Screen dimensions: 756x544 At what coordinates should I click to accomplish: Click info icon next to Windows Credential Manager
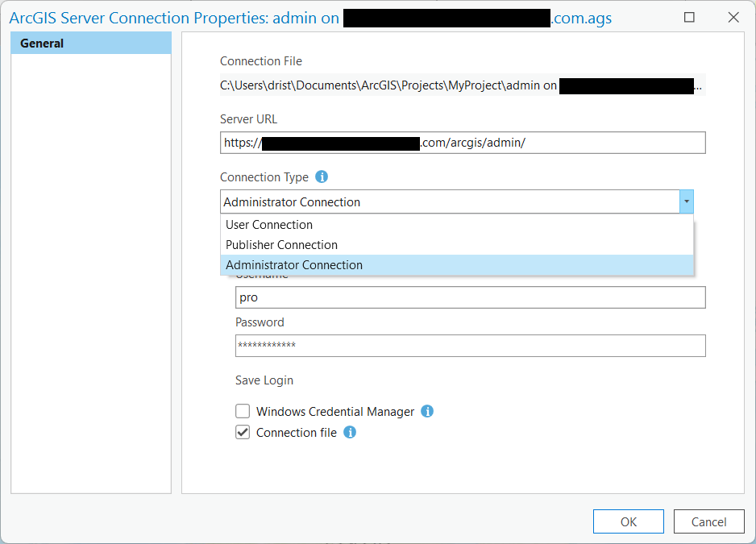pyautogui.click(x=427, y=411)
